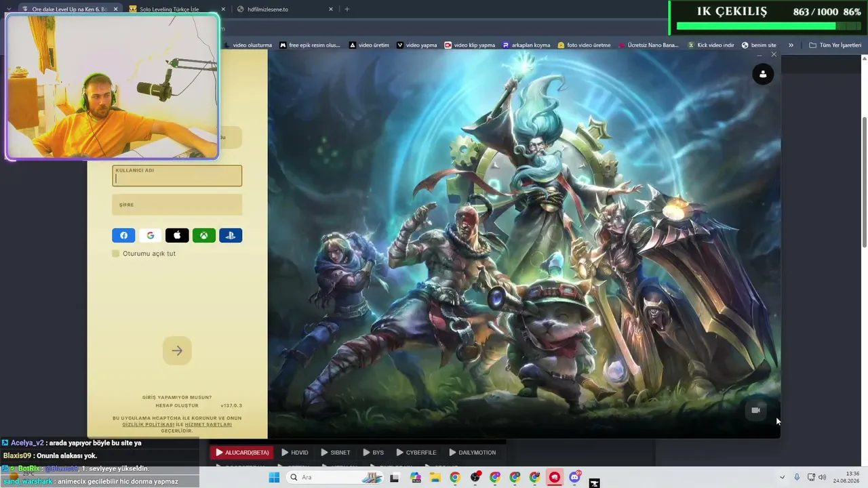Sign in with the Facebook icon
This screenshot has width=868, height=488.
coord(123,235)
